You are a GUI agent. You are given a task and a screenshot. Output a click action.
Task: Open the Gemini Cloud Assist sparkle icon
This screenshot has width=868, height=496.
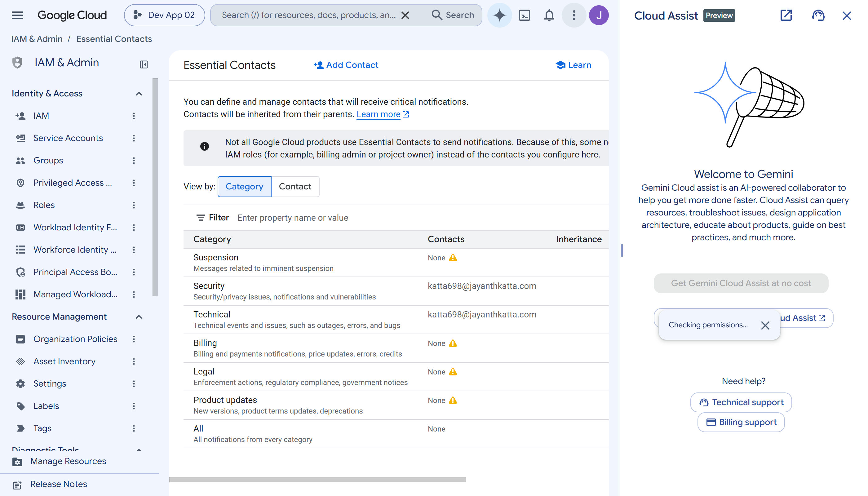click(499, 15)
